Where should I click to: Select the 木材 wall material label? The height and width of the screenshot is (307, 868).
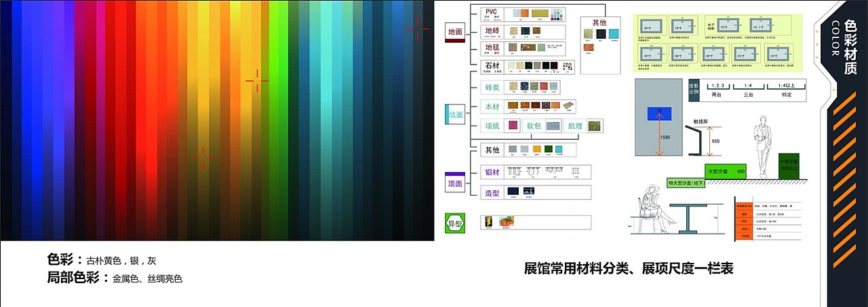coord(492,107)
